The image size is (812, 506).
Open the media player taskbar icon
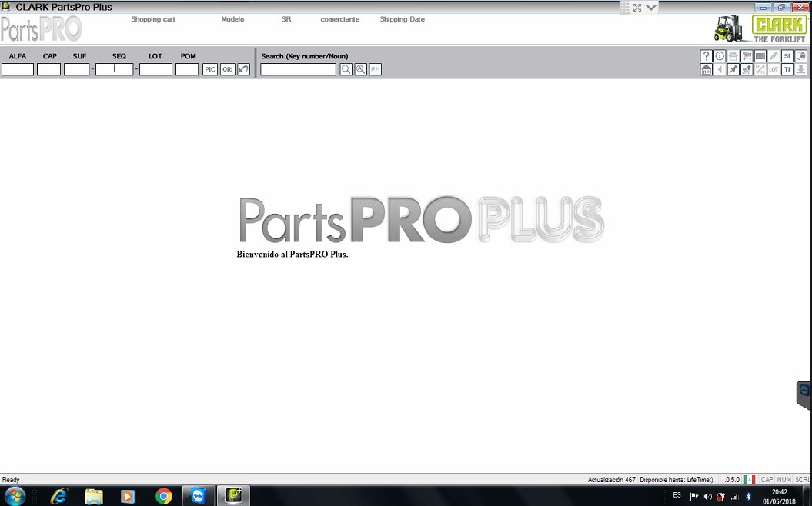128,496
